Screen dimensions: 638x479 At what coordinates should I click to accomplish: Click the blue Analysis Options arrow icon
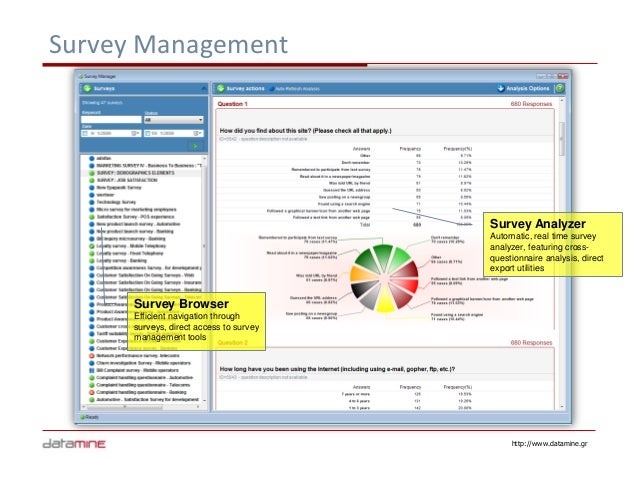point(501,88)
